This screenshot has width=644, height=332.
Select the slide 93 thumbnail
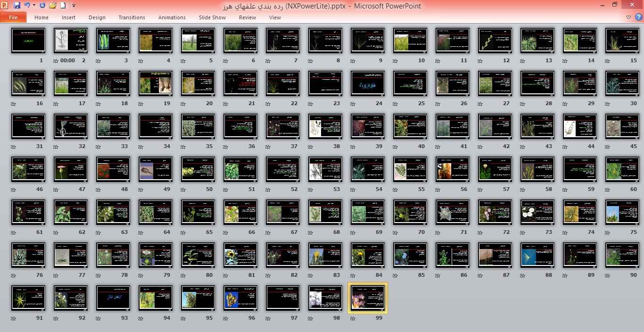click(x=113, y=298)
